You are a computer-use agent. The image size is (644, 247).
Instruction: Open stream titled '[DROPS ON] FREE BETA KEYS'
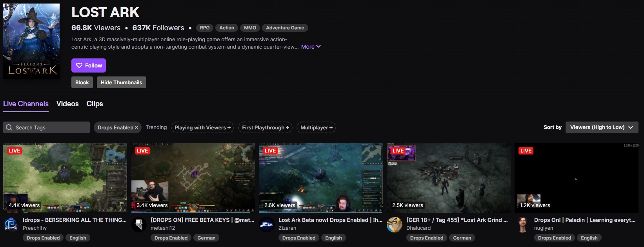point(202,220)
